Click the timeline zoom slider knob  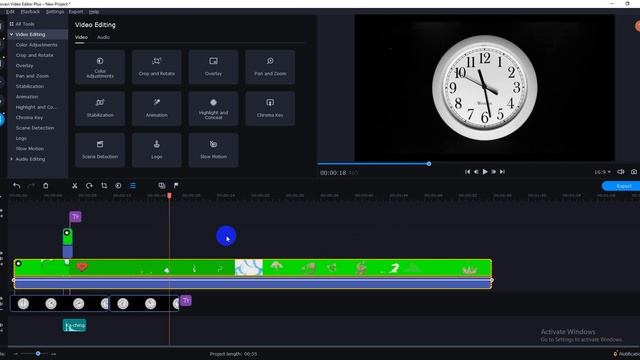click(x=38, y=353)
